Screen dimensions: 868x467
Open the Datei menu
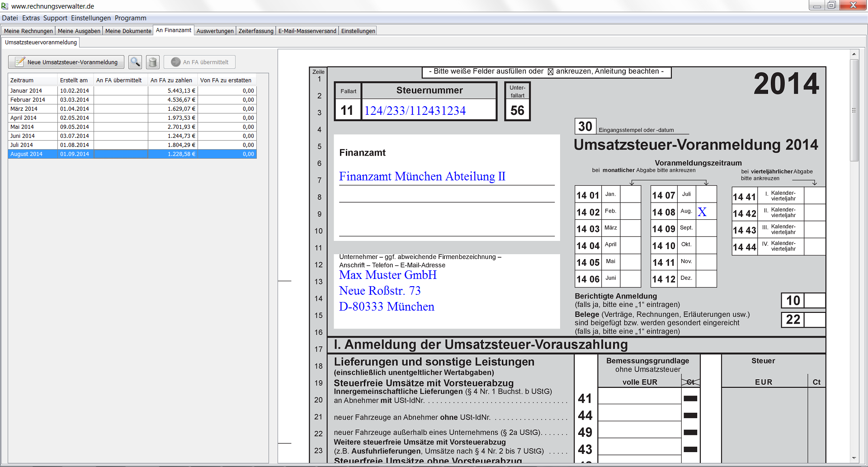(x=10, y=18)
